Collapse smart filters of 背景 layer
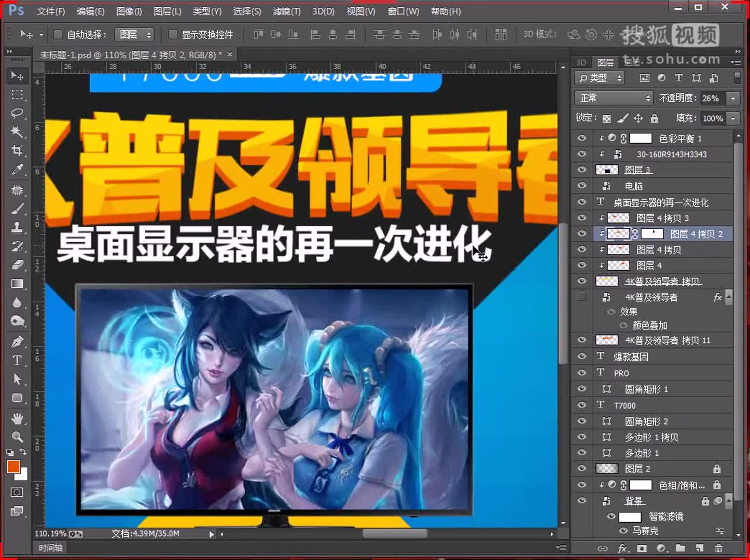This screenshot has height=560, width=750. pos(729,501)
